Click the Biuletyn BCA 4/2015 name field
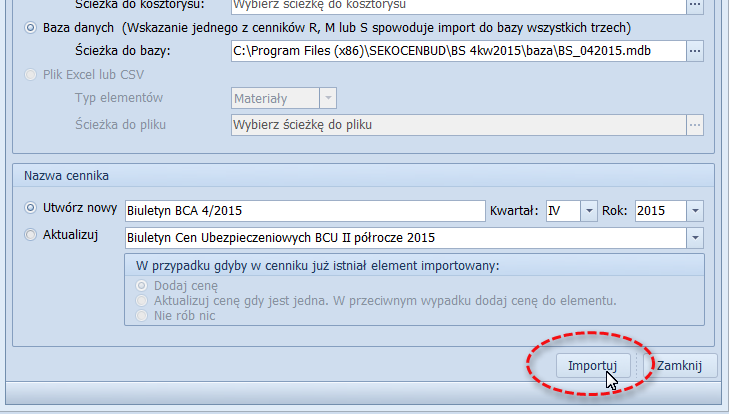Image resolution: width=729 pixels, height=414 pixels. point(304,211)
